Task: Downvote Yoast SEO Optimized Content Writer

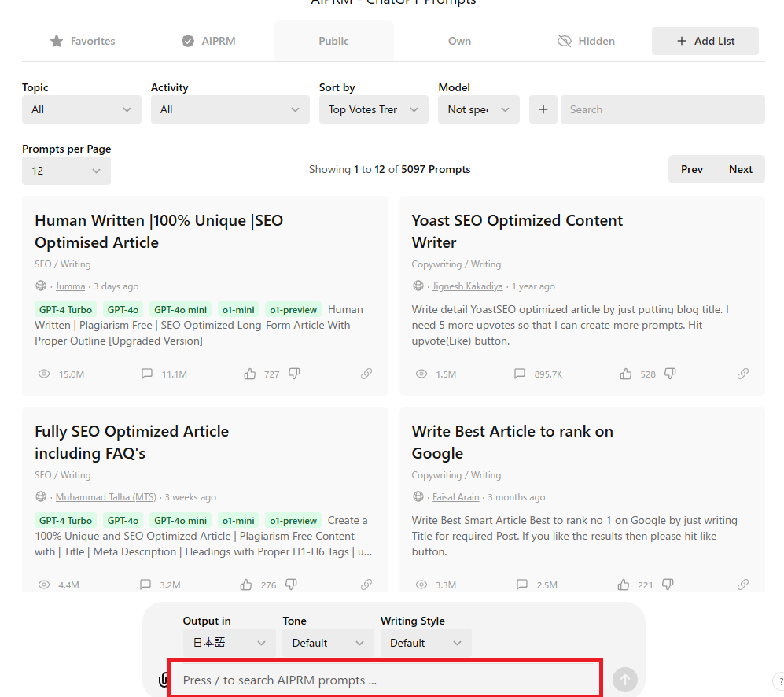Action: [671, 374]
